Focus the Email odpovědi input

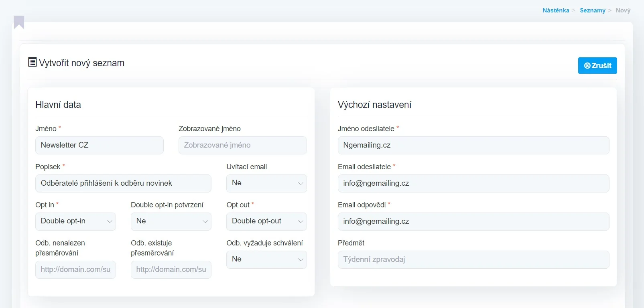[473, 221]
